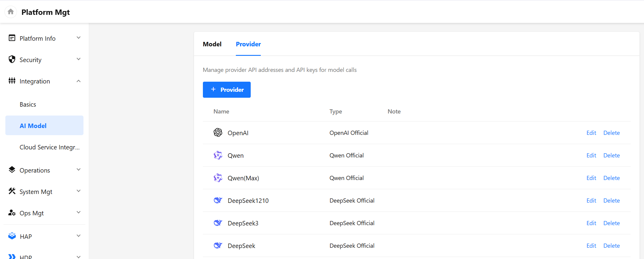Click the OpenAI Official type cell
This screenshot has height=259, width=644.
point(349,133)
